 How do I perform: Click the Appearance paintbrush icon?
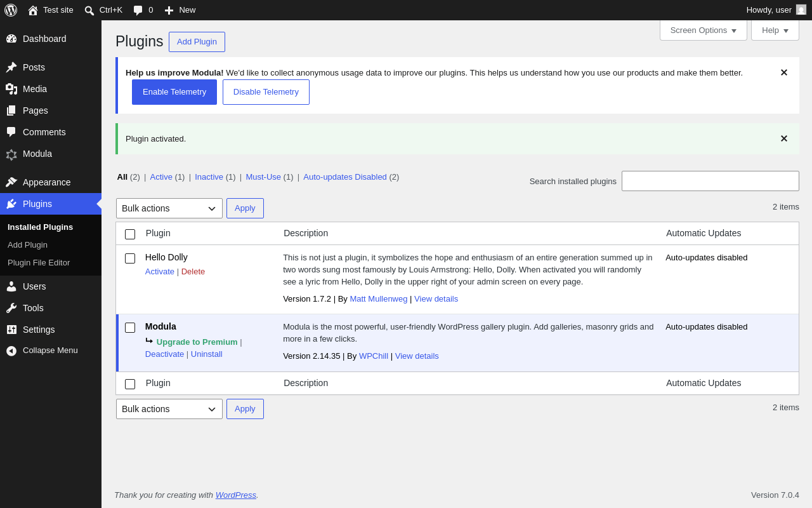[11, 182]
